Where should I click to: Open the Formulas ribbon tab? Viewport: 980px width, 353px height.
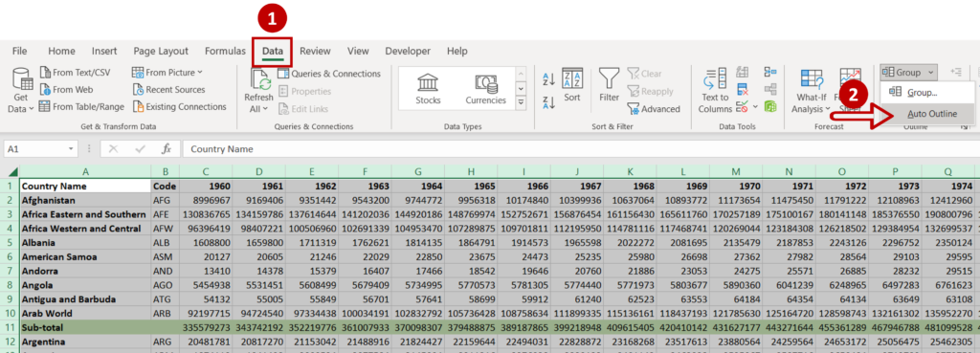coord(225,52)
